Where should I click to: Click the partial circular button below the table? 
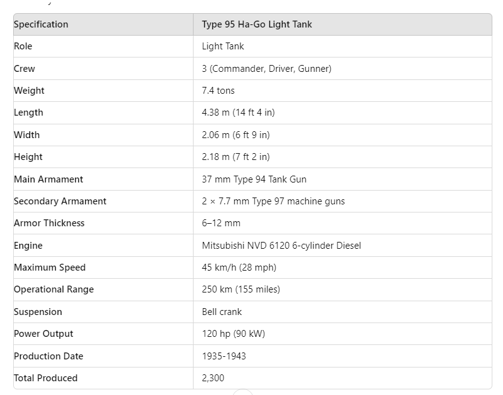[x=243, y=392]
